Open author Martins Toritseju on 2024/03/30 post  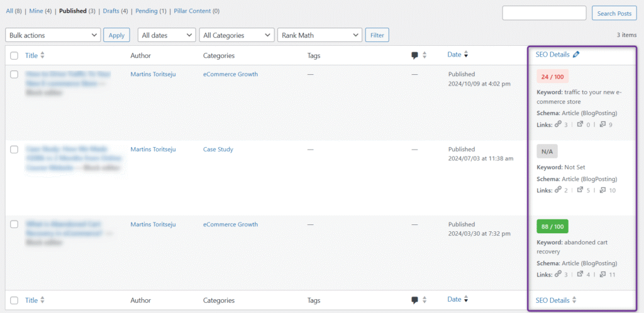coord(153,224)
